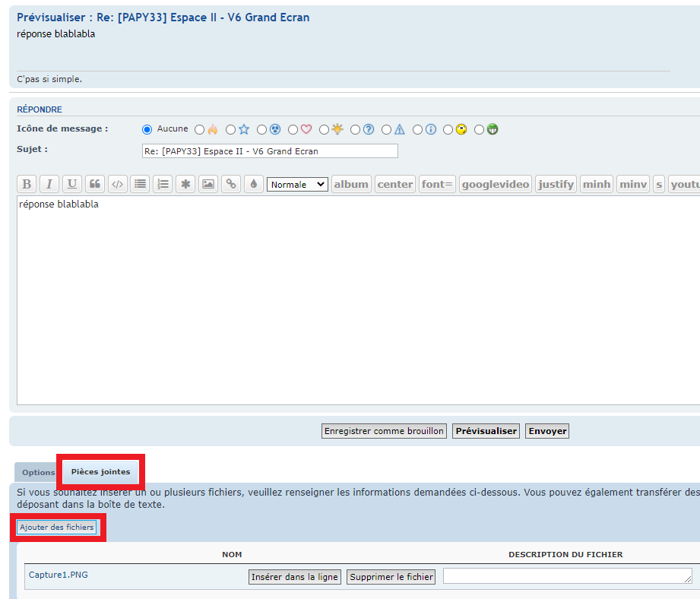Image resolution: width=700 pixels, height=599 pixels.
Task: Open the Pièces jointes tab
Action: (100, 472)
